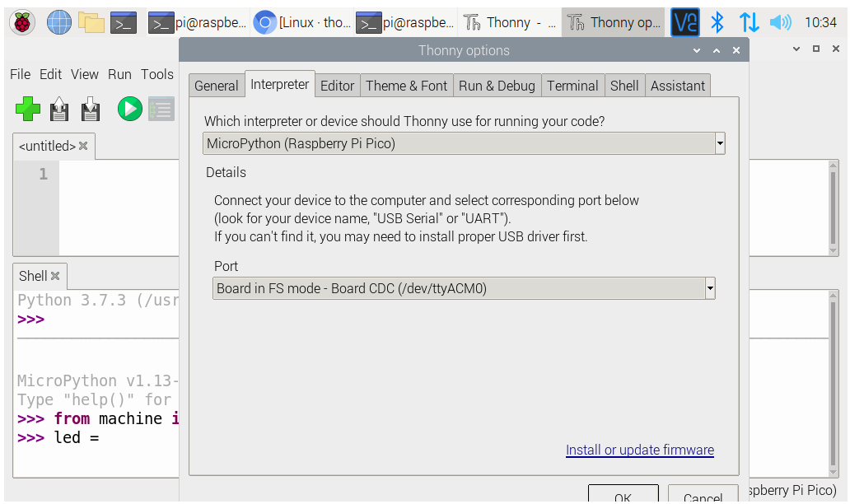Open the View menu
Screen dimensions: 850x504
tap(85, 74)
